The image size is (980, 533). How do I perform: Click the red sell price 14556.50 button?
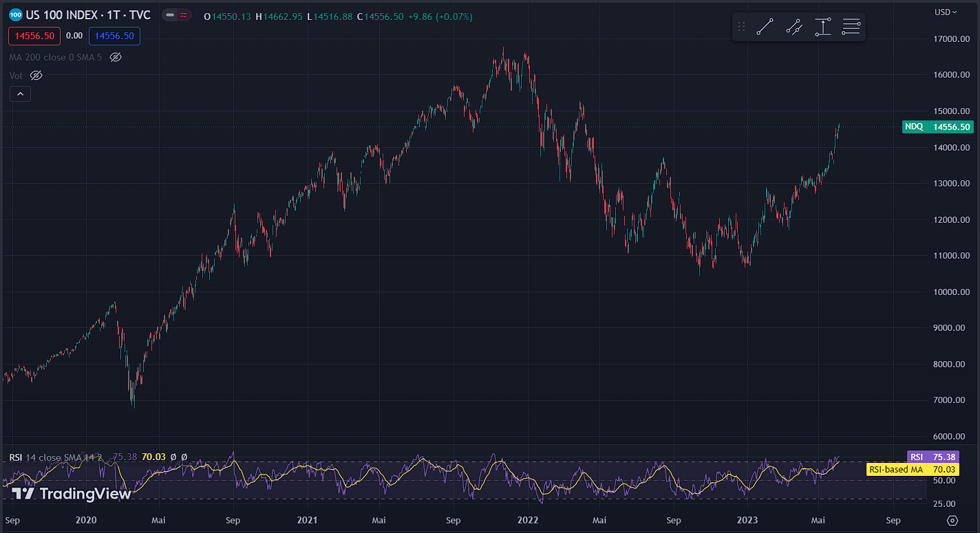pos(34,36)
